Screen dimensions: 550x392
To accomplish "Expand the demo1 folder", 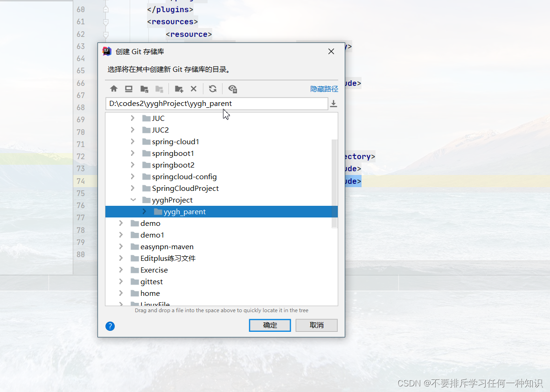I will (x=121, y=235).
